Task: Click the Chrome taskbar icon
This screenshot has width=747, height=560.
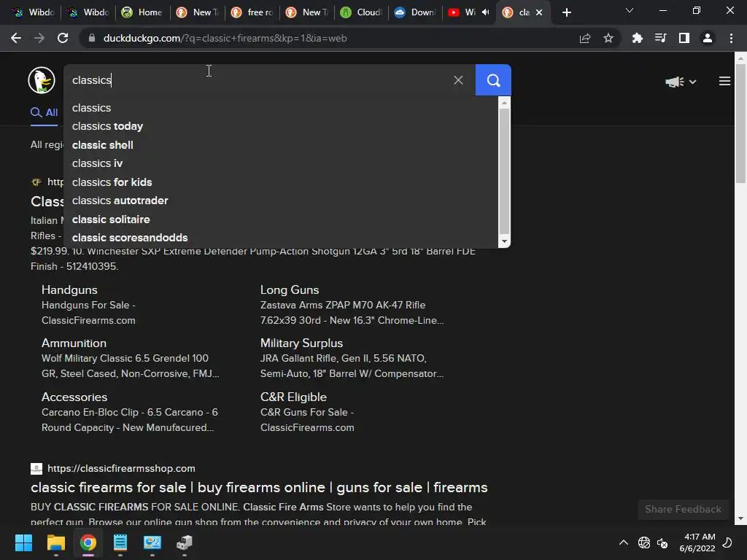Action: [x=88, y=542]
